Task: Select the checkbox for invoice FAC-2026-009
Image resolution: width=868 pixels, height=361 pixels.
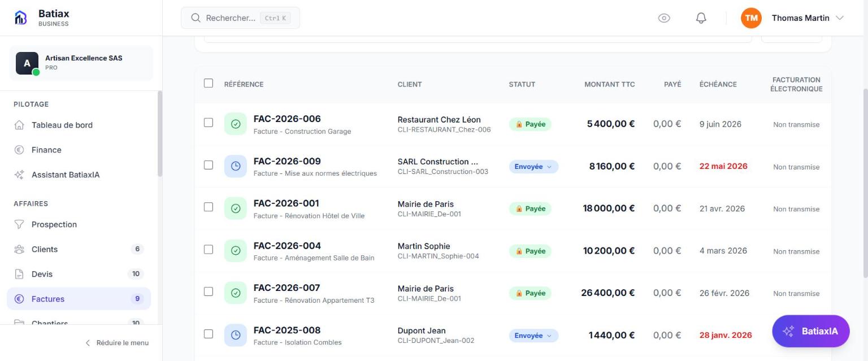Action: coord(209,165)
